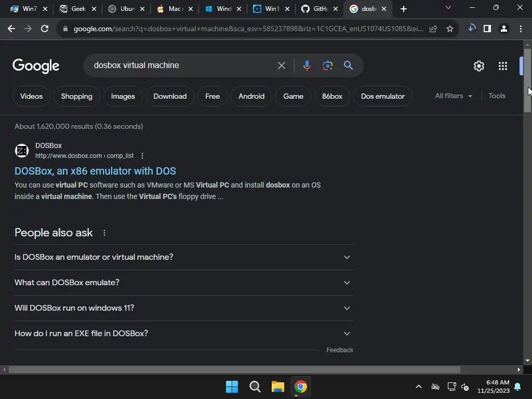532x399 pixels.
Task: Open File Explorer from the taskbar
Action: click(277, 387)
